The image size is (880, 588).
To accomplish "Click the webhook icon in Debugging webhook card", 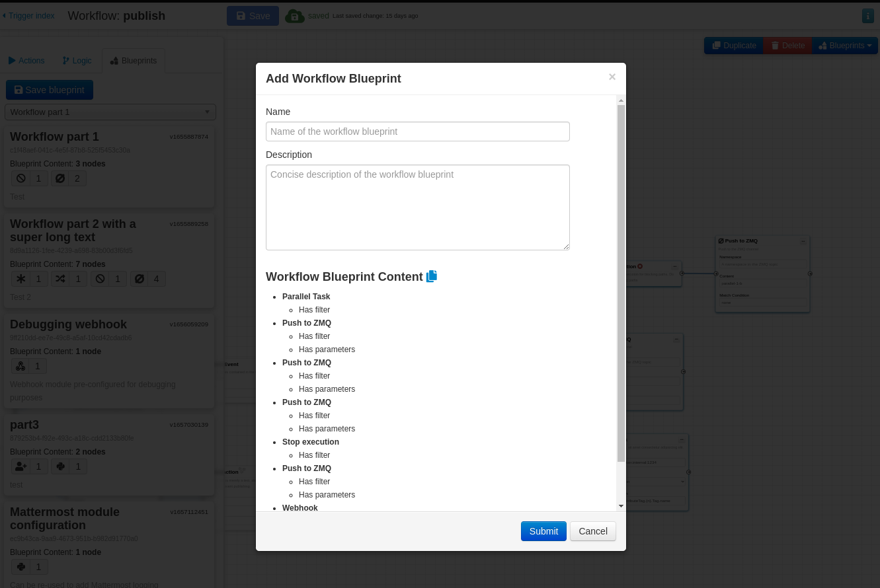I will pos(20,366).
